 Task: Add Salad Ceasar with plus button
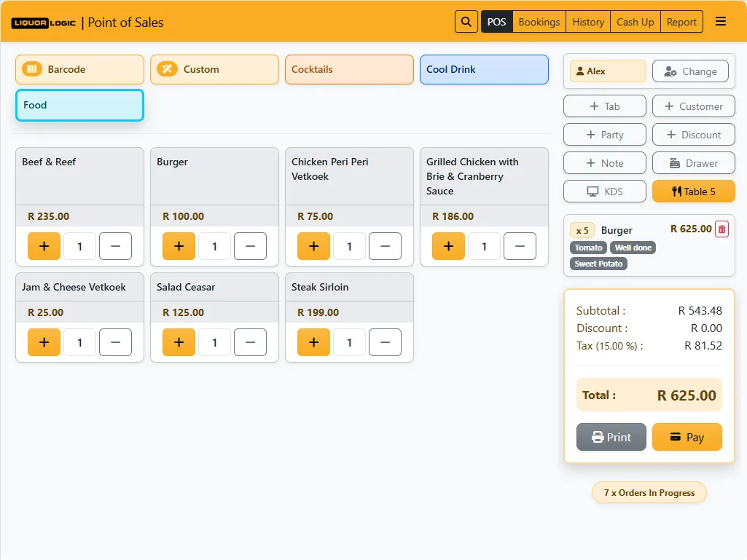coord(179,342)
